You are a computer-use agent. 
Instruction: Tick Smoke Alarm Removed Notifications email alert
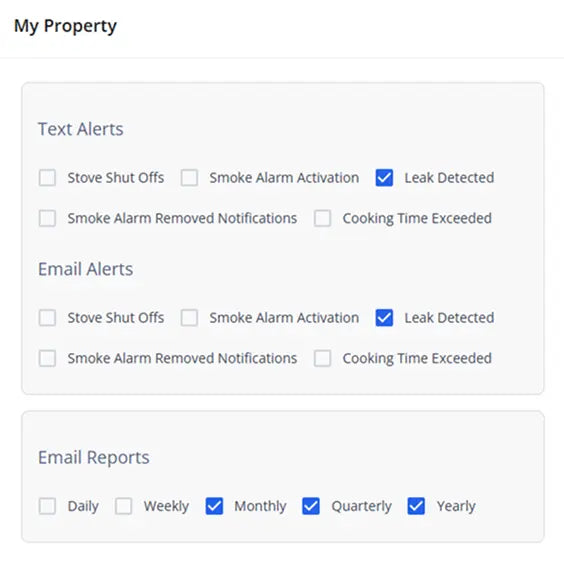(x=47, y=358)
